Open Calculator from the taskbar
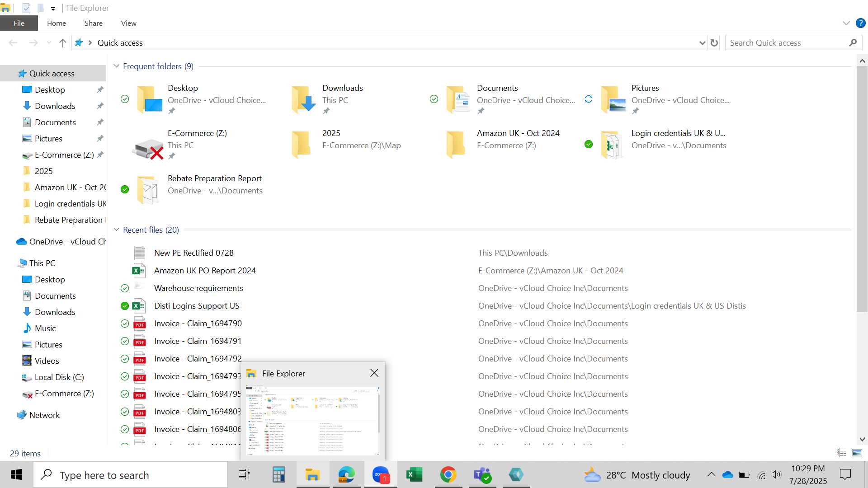 (x=278, y=475)
